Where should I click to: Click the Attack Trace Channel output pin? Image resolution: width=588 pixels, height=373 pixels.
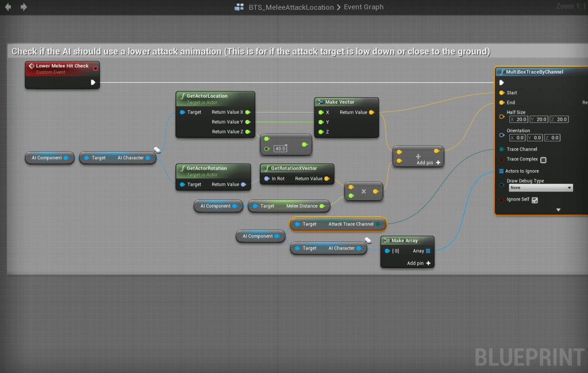(378, 224)
